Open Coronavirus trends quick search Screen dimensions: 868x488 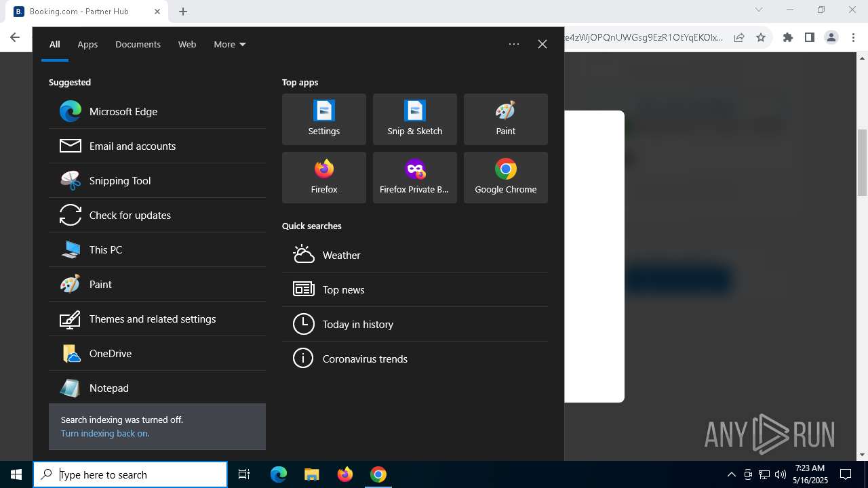(415, 359)
